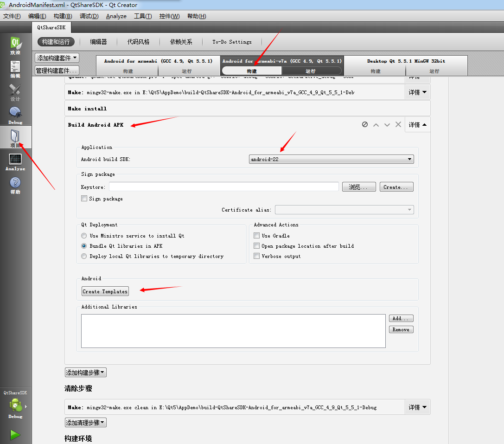Open the Certificate alias dropdown

pyautogui.click(x=344, y=210)
